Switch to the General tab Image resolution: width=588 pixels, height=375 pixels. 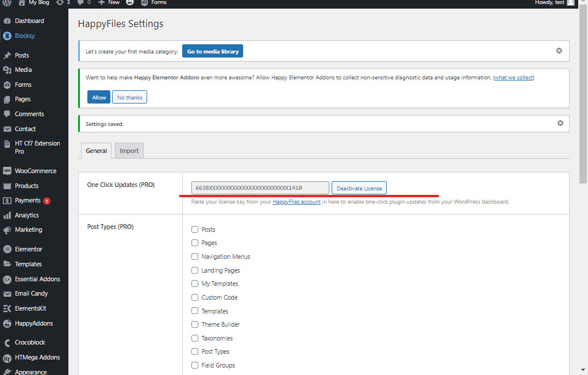(x=97, y=151)
